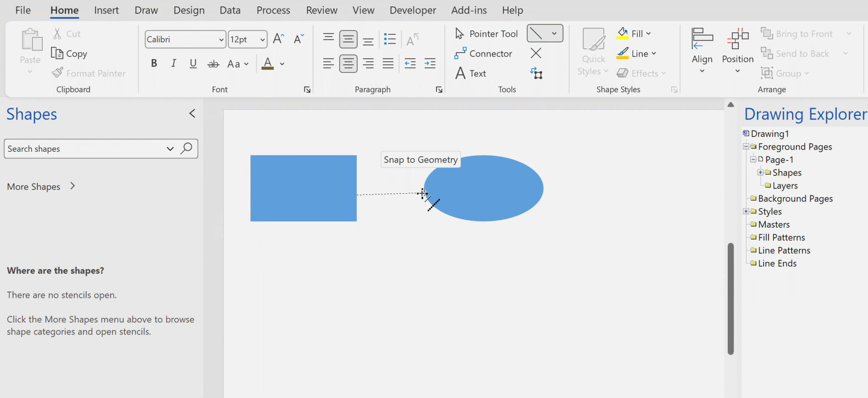Decrease font size with shrink icon
This screenshot has height=398, width=868.
coord(299,39)
